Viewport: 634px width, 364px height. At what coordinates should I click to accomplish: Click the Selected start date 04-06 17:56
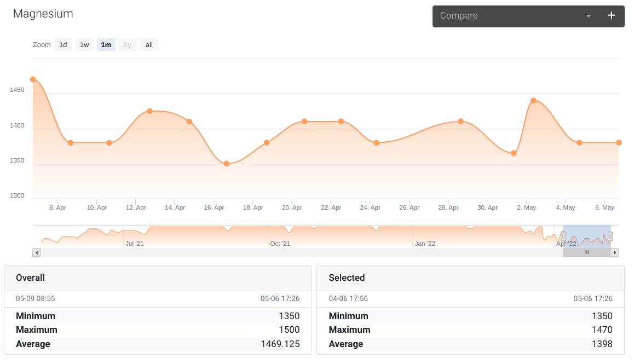[348, 299]
